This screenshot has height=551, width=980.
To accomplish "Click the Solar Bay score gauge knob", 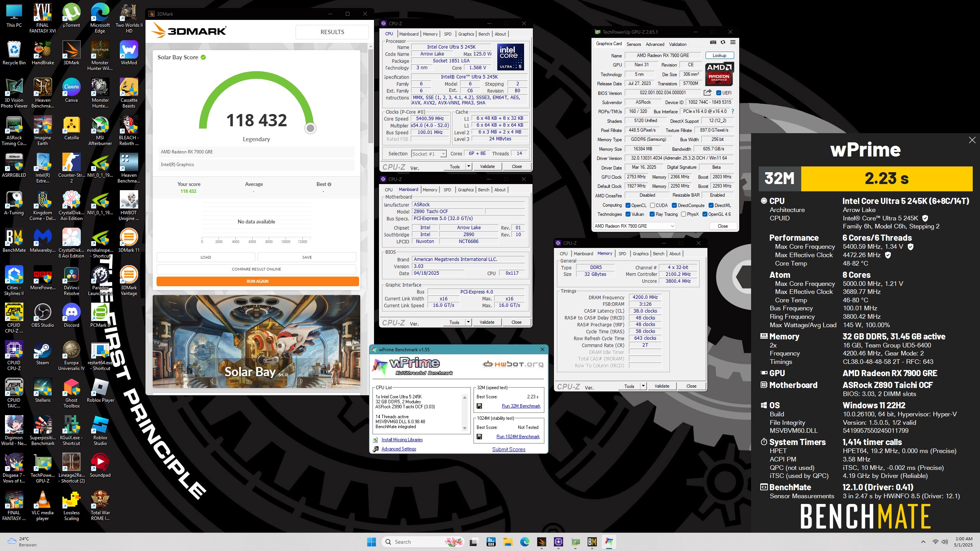I will [310, 128].
